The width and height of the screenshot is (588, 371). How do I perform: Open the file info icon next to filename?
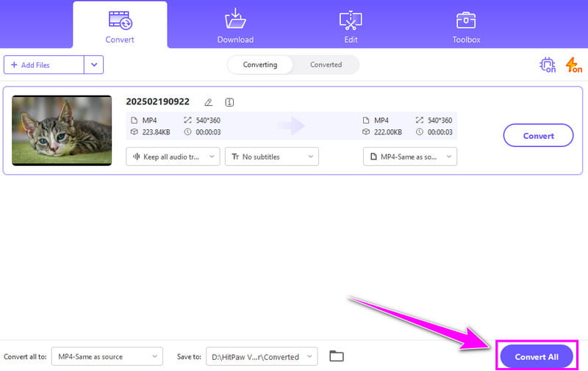coord(229,102)
